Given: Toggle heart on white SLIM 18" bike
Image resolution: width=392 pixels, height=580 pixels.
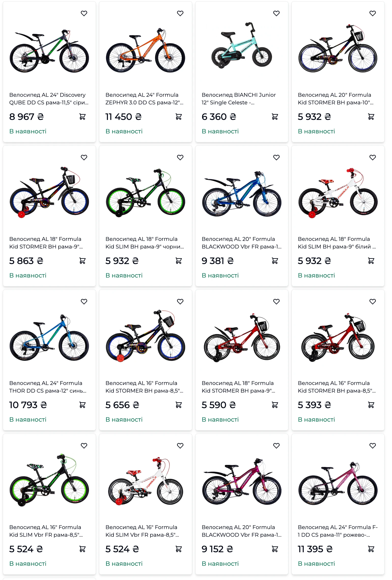Looking at the screenshot, I should (373, 157).
